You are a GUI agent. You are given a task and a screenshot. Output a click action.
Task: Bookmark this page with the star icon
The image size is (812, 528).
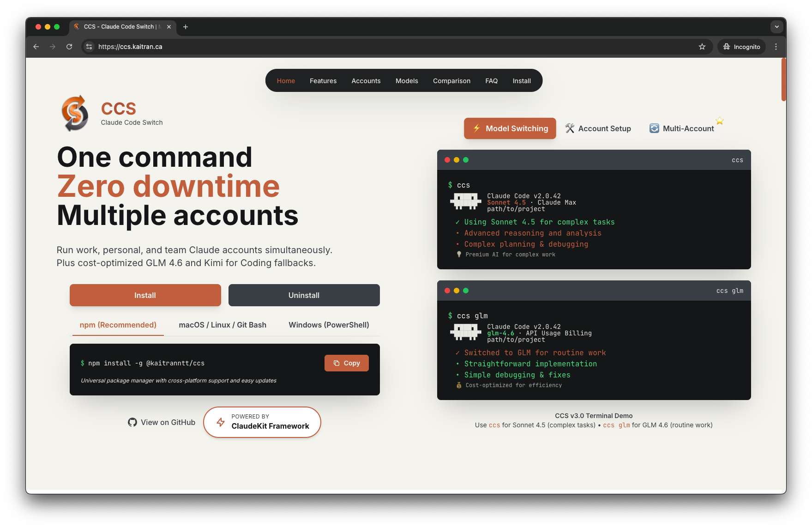(x=702, y=47)
